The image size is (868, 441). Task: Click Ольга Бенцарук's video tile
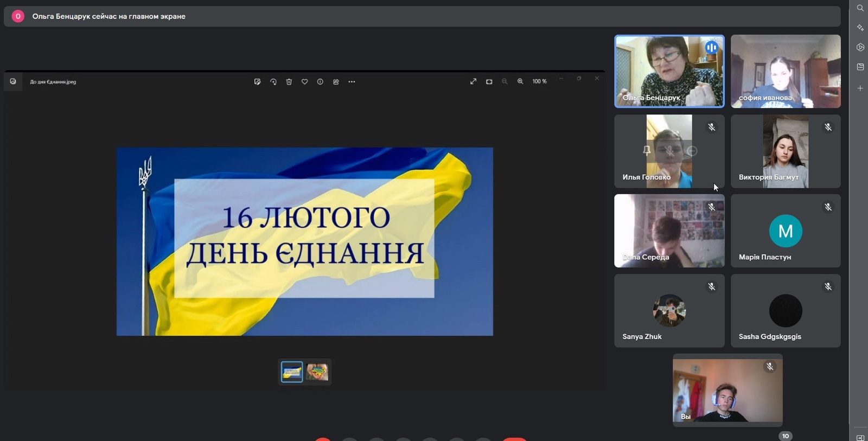point(669,71)
